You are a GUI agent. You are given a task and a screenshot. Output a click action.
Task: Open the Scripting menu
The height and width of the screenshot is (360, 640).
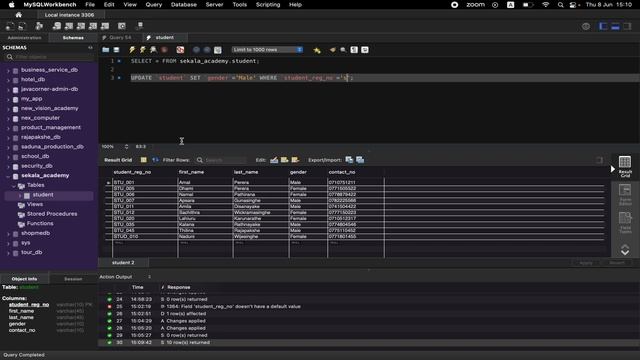tap(268, 4)
